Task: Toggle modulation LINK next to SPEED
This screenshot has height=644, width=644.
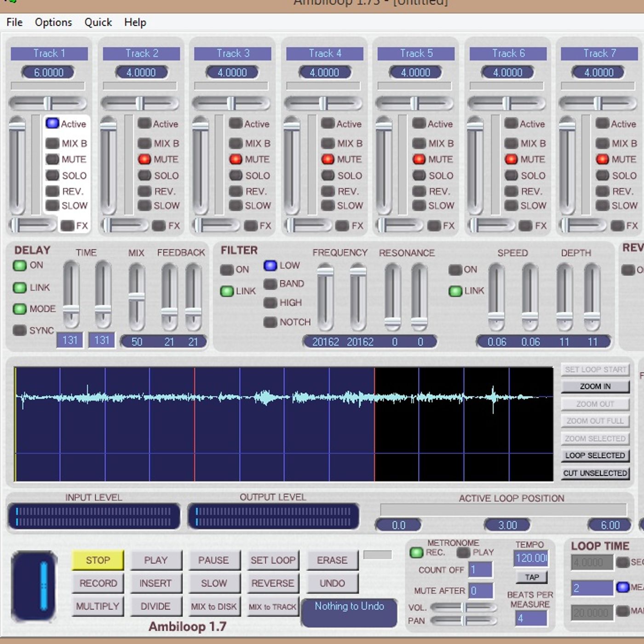Action: pyautogui.click(x=455, y=291)
